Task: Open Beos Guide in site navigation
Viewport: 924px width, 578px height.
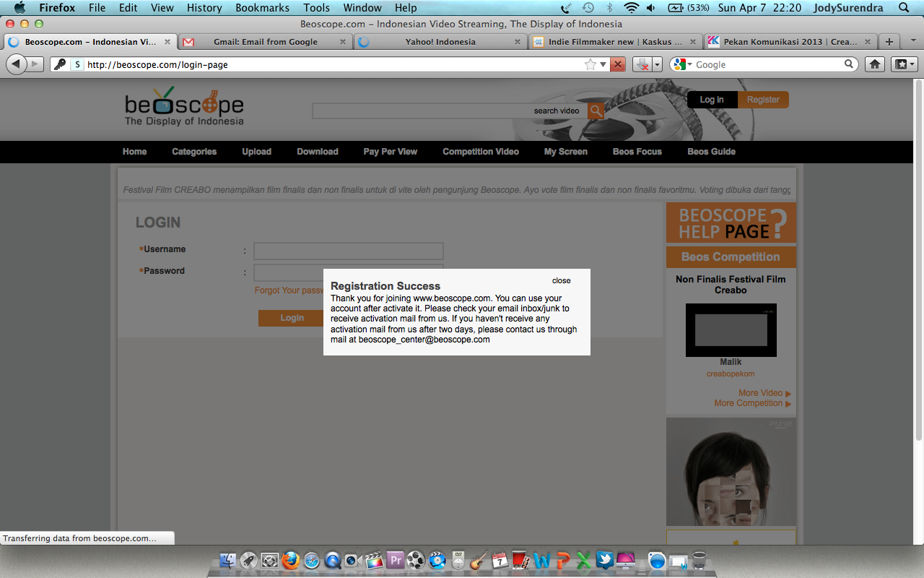Action: tap(711, 152)
